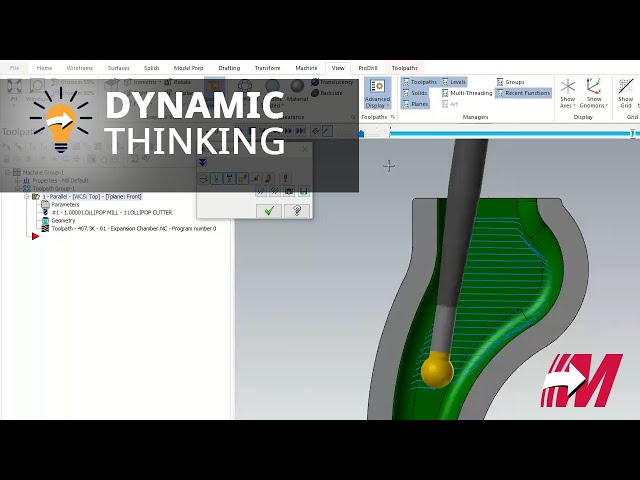This screenshot has width=640, height=480.
Task: Toggle the display rapid moves icon
Action: tap(242, 178)
